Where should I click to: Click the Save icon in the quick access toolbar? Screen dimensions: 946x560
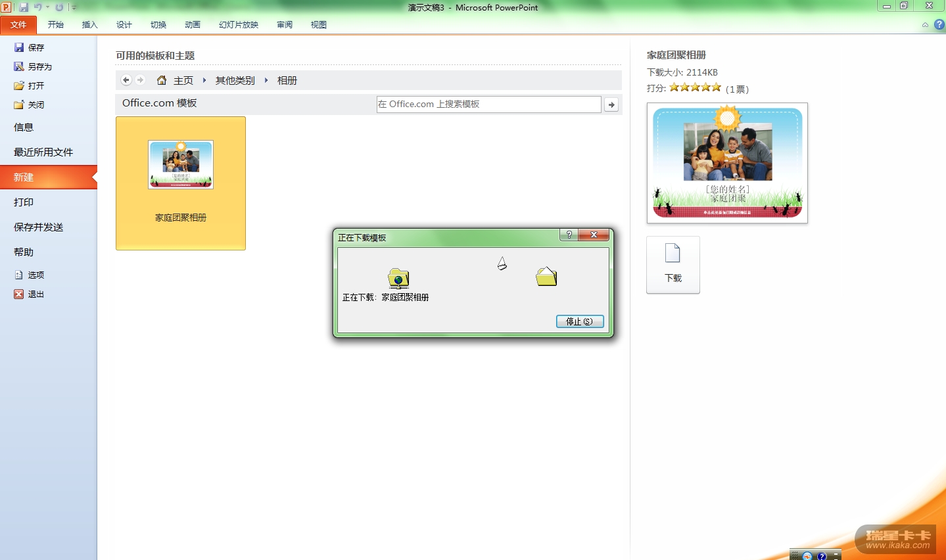click(24, 7)
